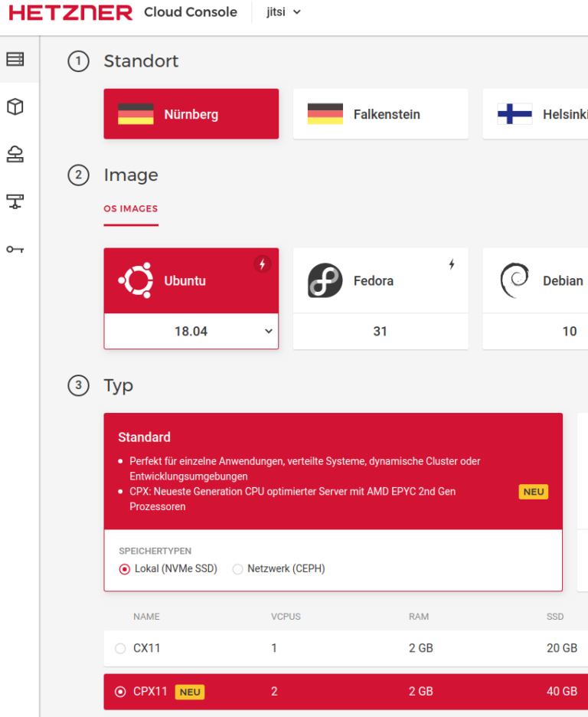
Task: Click the Ubuntu logo icon
Action: [x=136, y=280]
